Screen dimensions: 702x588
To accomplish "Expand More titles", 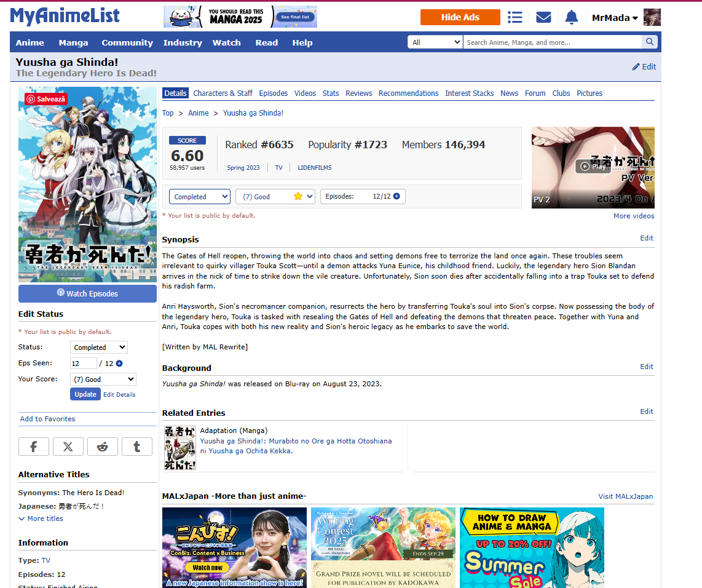I will [41, 518].
